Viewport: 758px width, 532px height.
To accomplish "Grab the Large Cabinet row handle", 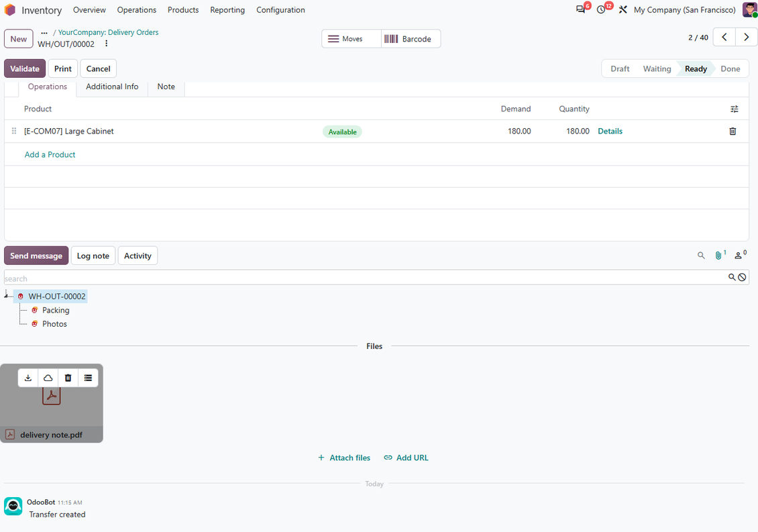I will coord(14,131).
